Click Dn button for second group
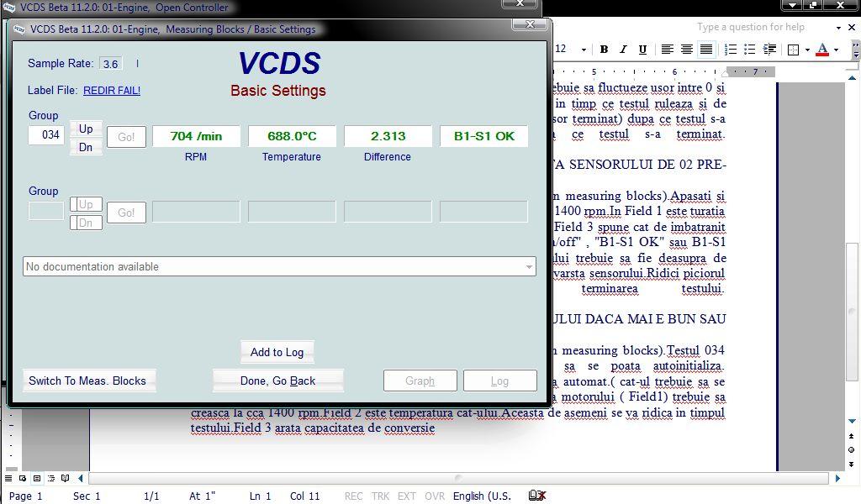Image resolution: width=861 pixels, height=504 pixels. [86, 223]
